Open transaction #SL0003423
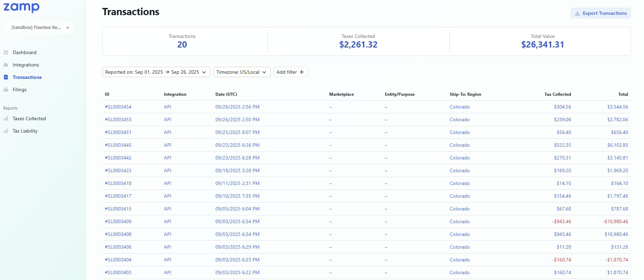 118,170
